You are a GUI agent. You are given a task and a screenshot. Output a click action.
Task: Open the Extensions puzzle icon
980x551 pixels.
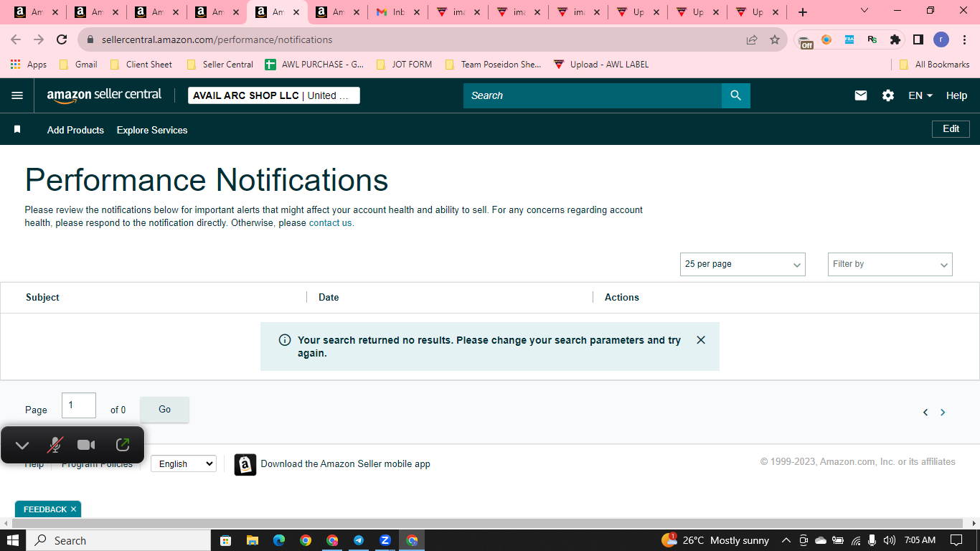pos(895,39)
